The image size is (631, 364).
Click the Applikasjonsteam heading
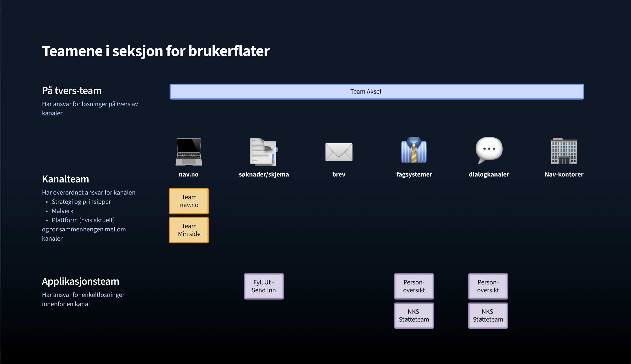click(x=81, y=281)
